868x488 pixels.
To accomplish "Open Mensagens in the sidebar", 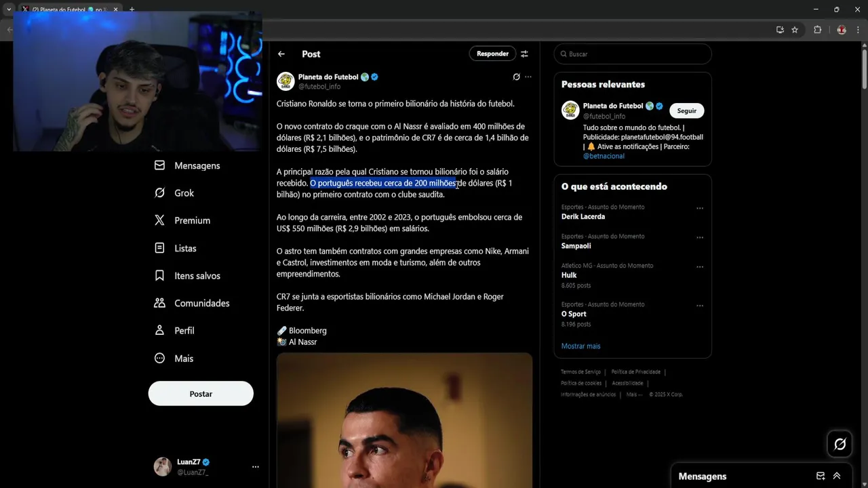I will [187, 165].
